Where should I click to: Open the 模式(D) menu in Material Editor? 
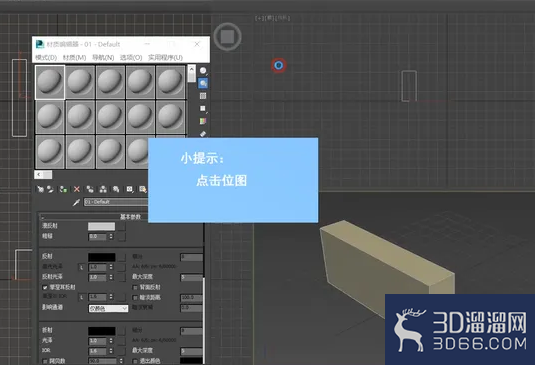tap(46, 57)
